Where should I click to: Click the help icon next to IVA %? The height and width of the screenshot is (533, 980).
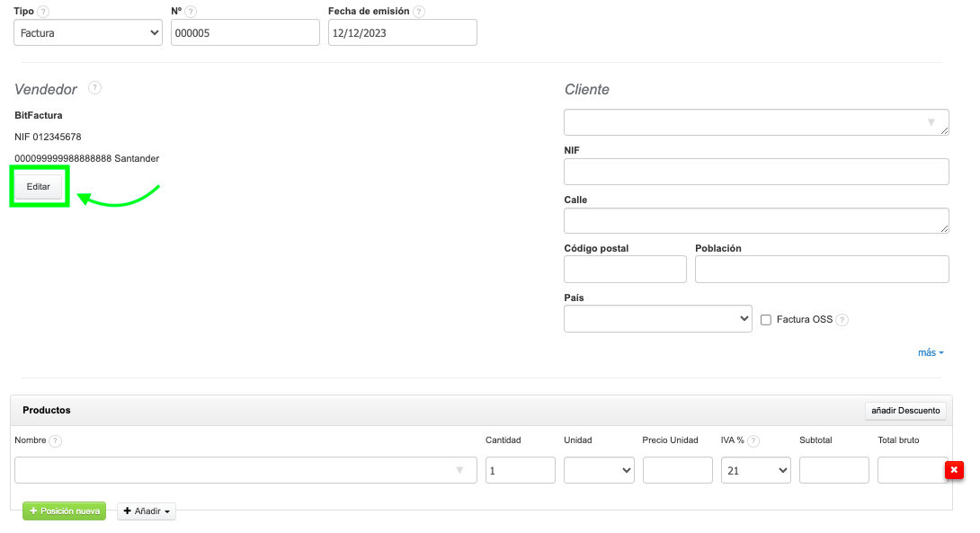click(753, 440)
